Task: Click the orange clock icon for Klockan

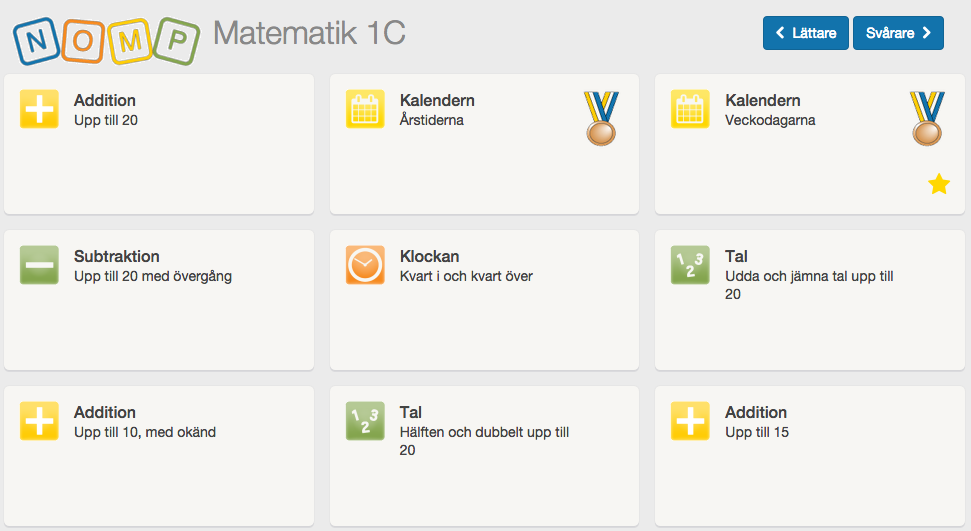Action: pyautogui.click(x=365, y=265)
